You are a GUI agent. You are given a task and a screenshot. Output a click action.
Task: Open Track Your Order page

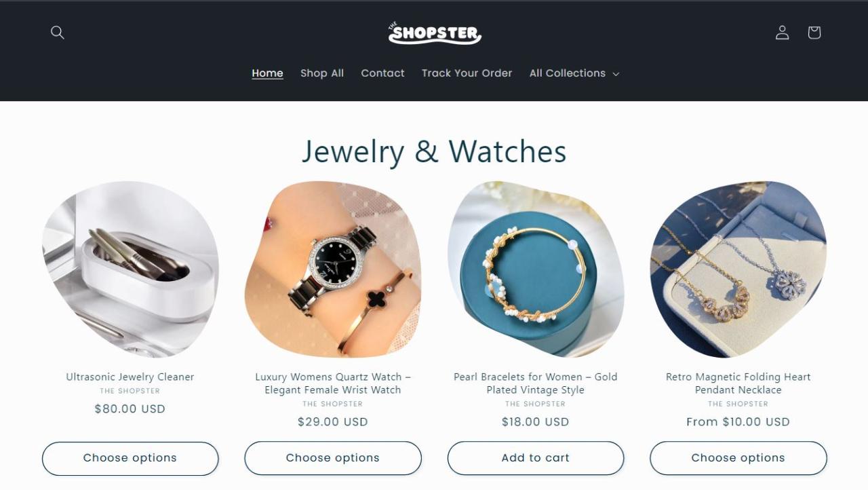(467, 73)
